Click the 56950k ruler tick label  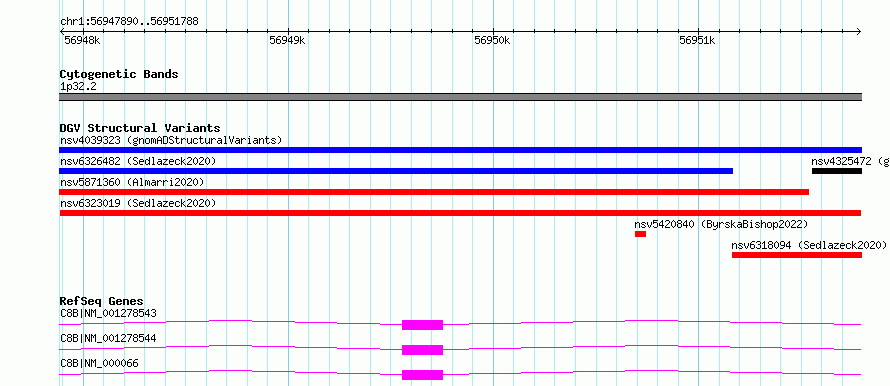(493, 40)
